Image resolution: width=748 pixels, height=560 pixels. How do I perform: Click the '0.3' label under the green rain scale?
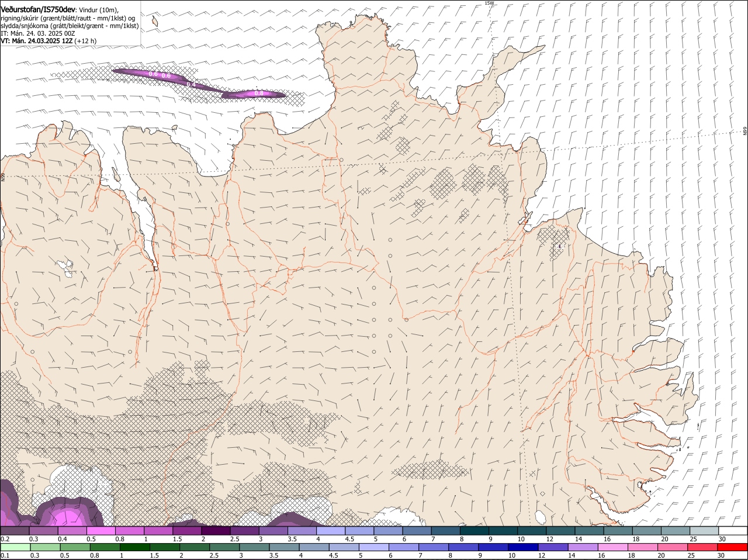pyautogui.click(x=34, y=555)
